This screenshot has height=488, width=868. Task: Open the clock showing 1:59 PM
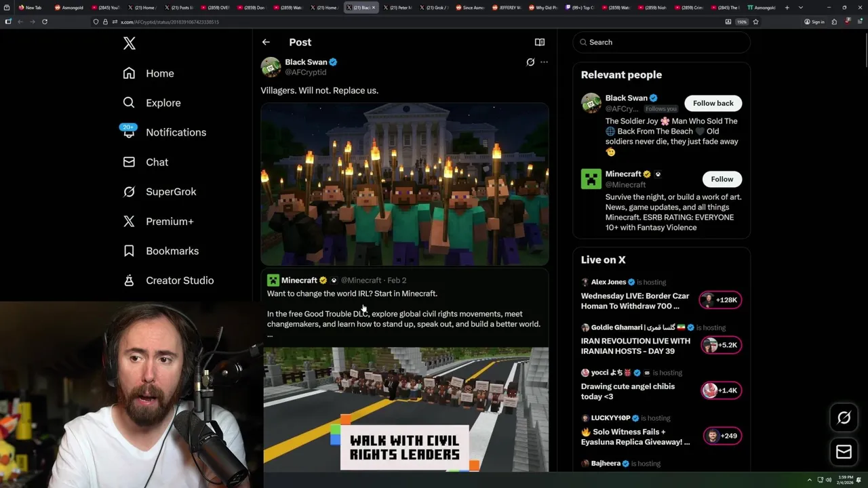pos(846,480)
